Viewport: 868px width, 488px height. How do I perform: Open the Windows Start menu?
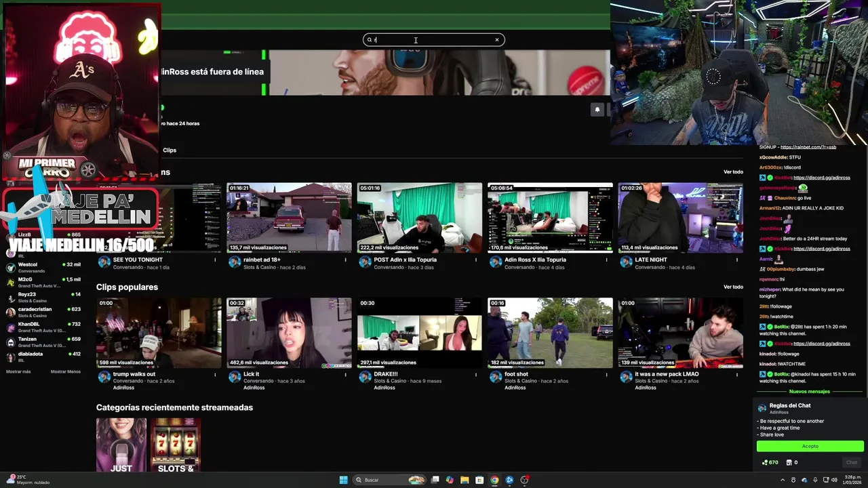click(x=344, y=480)
